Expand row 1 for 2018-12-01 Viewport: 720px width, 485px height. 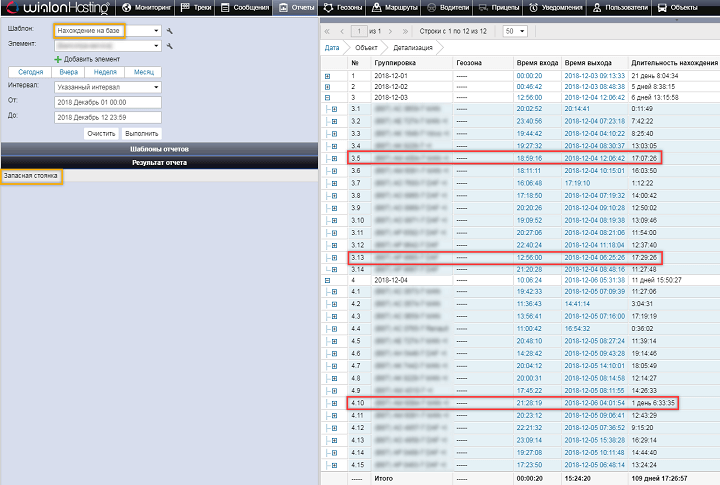[x=327, y=76]
